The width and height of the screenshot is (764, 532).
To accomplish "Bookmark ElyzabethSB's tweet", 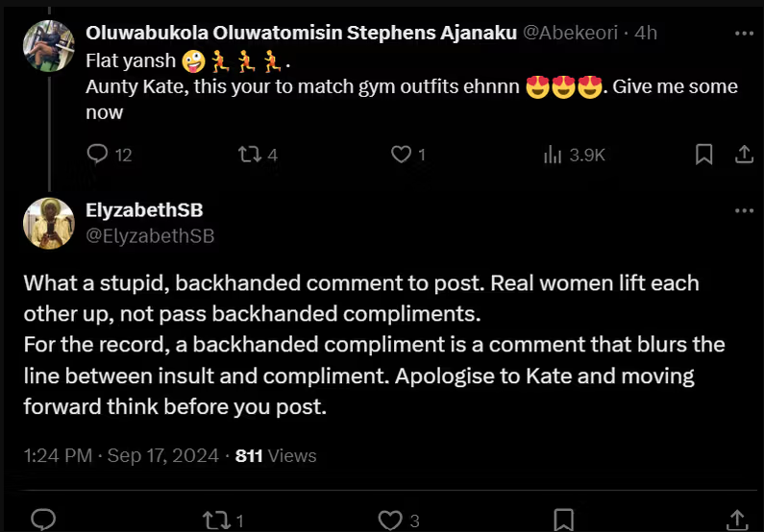I will [x=565, y=520].
